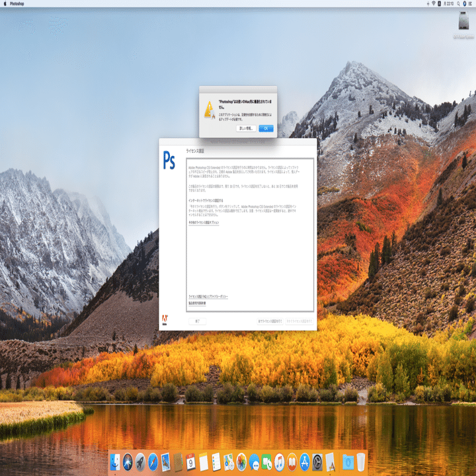The image size is (476, 476).
Task: Open the desktop hard disk icon
Action: [463, 20]
